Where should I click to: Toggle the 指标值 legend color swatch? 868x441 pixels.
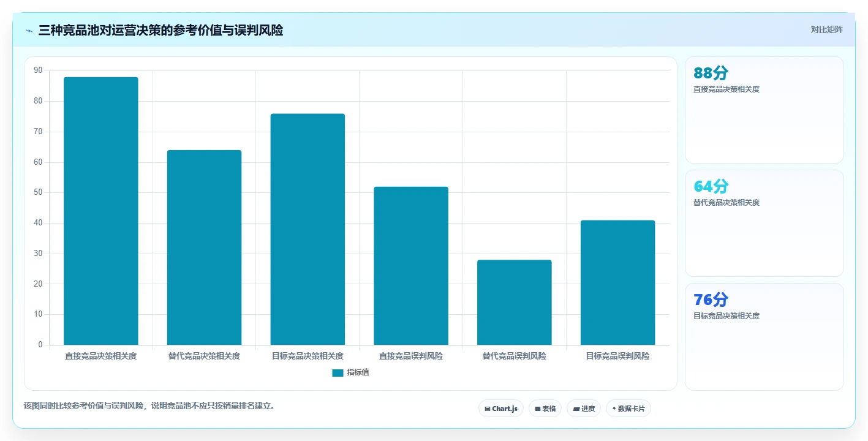(x=338, y=372)
